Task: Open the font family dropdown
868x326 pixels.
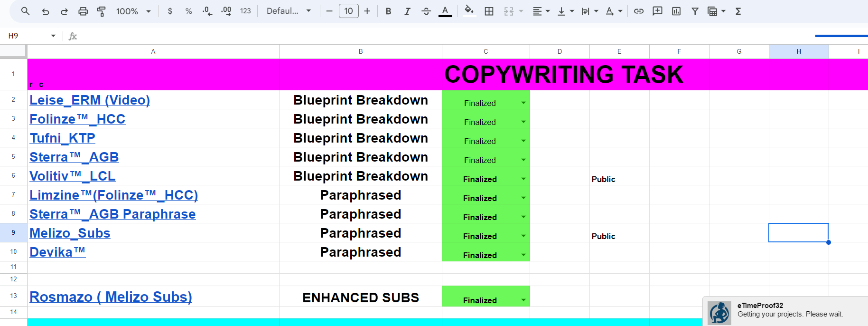Action: click(289, 11)
